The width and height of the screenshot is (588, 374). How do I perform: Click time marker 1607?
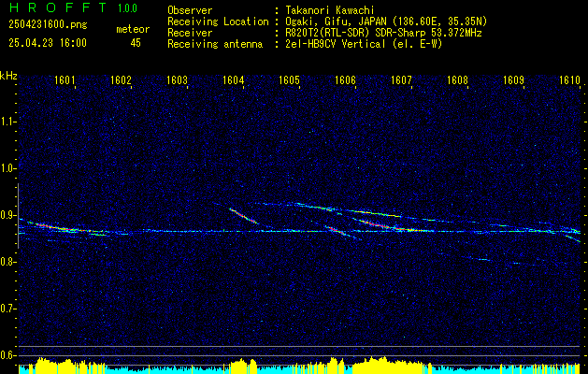401,79
